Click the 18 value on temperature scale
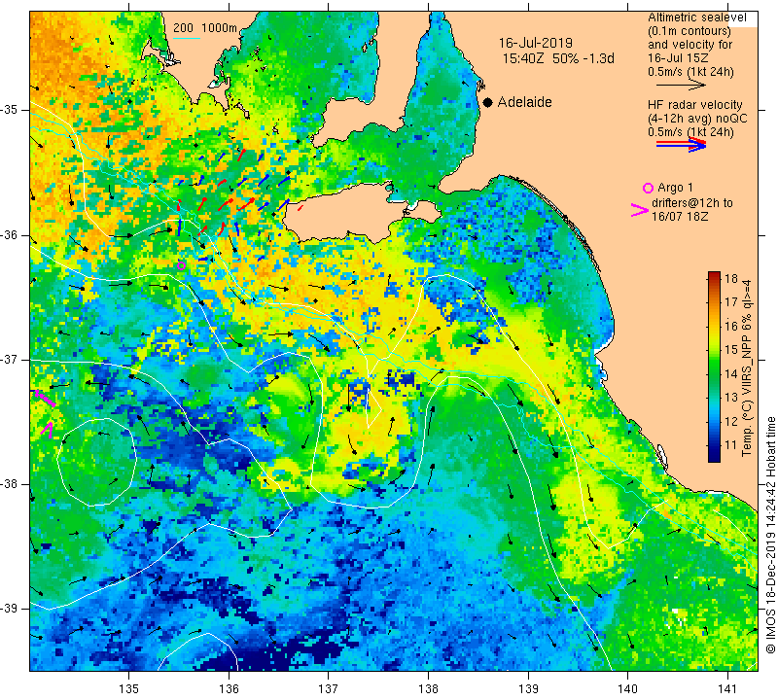 [x=731, y=278]
